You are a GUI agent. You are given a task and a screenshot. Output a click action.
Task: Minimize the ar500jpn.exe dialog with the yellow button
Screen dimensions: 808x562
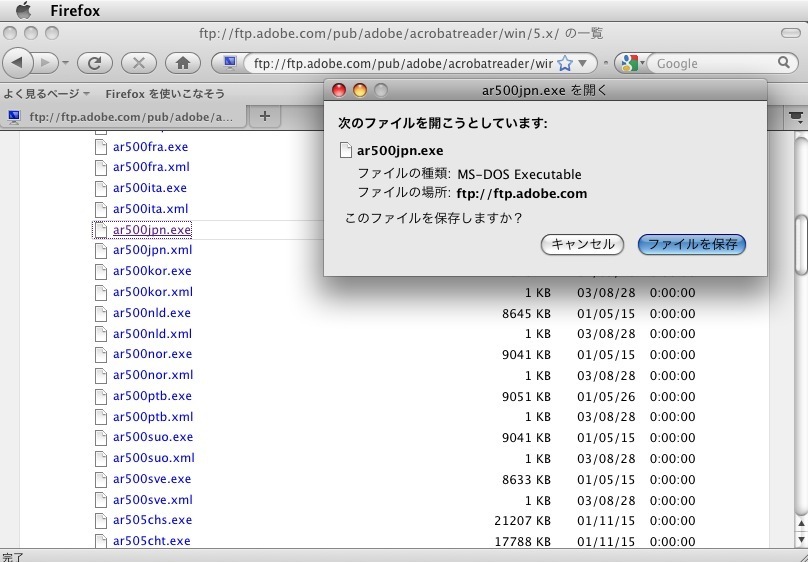click(x=360, y=90)
